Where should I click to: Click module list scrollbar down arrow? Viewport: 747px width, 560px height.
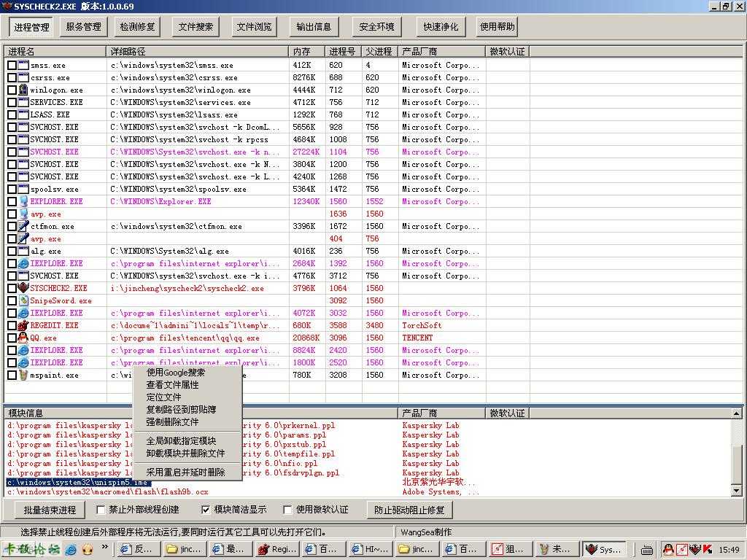pos(737,491)
